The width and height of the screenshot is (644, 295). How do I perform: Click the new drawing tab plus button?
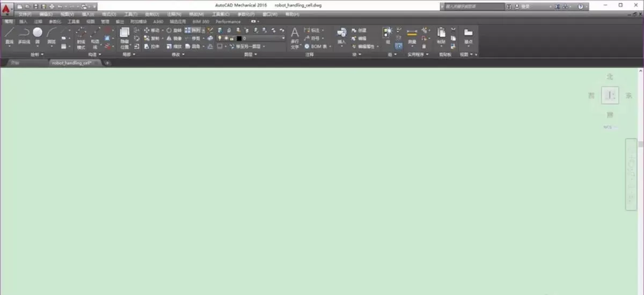(107, 63)
